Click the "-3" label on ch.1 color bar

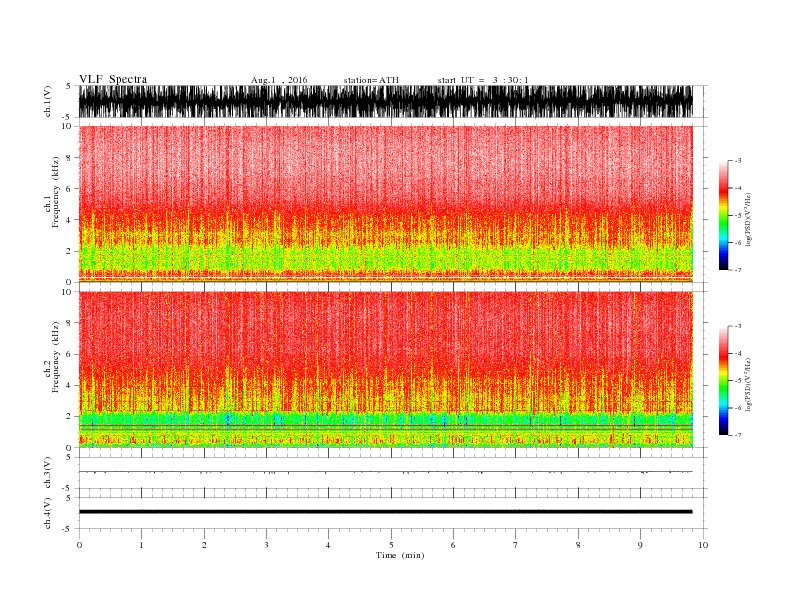click(738, 161)
